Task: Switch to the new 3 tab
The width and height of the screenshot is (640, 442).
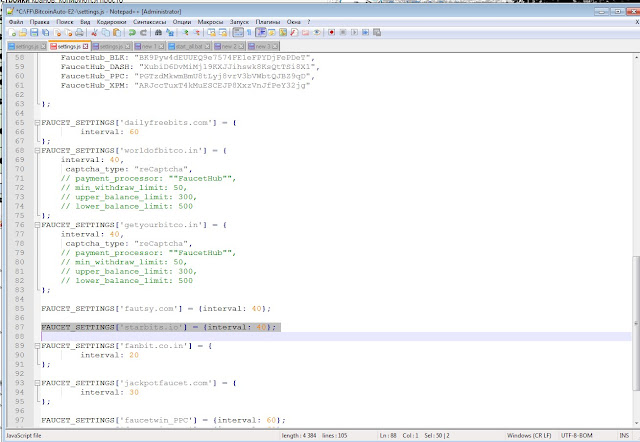Action: coord(263,46)
